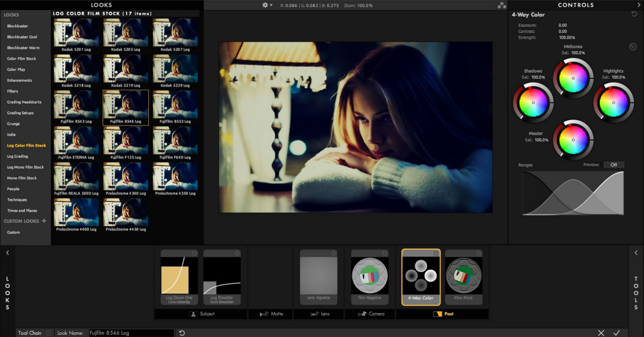This screenshot has width=644, height=337.
Task: Choose the Kodak 5201 Log look
Action: 76,35
